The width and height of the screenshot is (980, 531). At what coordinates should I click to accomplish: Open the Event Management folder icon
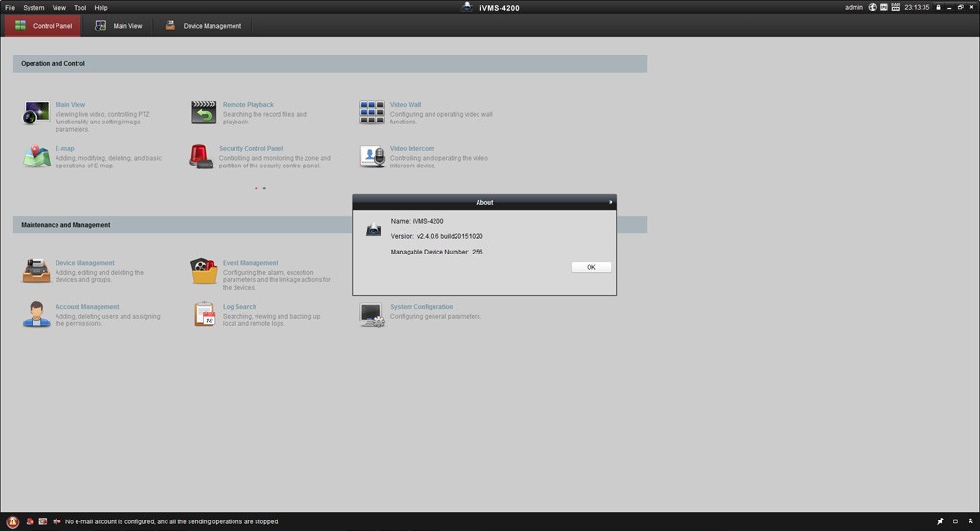click(x=204, y=271)
